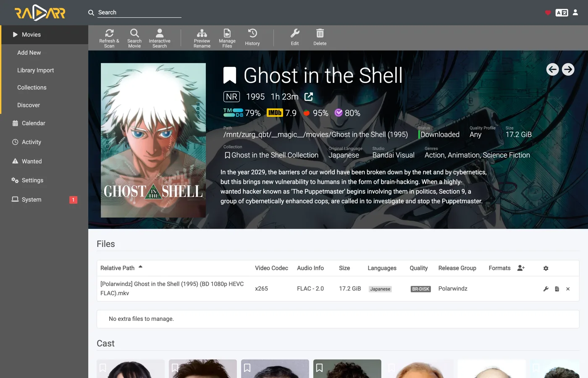Show media info for Polarwindz file
Image resolution: width=588 pixels, height=378 pixels.
point(557,289)
